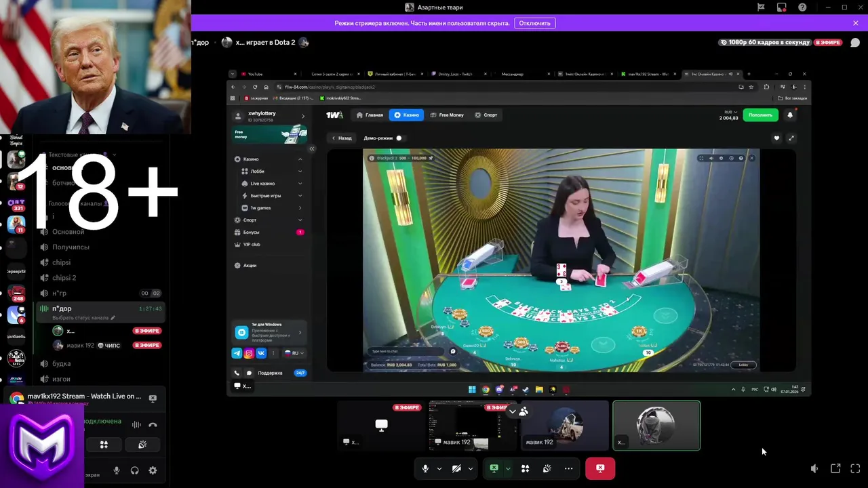Adjust stream volume speaker icon
This screenshot has width=868, height=488.
(x=814, y=468)
